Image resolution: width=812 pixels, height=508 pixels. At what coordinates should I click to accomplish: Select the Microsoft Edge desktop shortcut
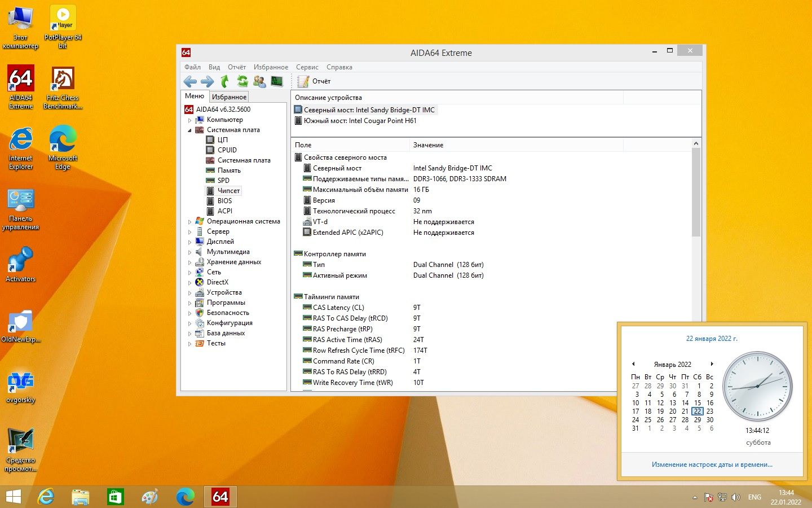tap(63, 148)
